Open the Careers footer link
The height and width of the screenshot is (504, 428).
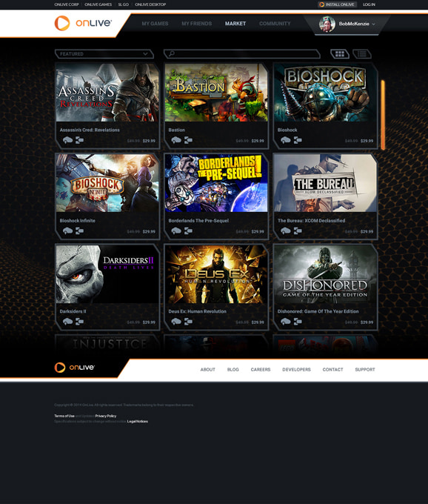[x=261, y=370]
